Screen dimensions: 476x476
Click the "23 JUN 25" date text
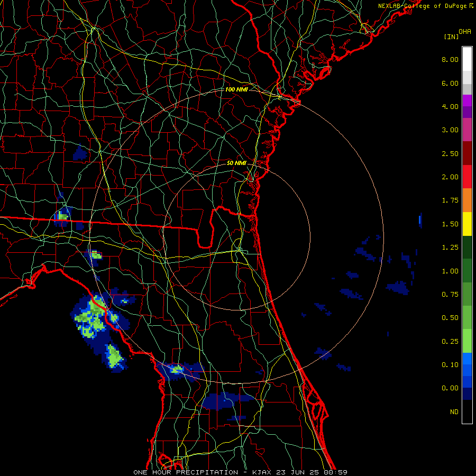(x=297, y=472)
